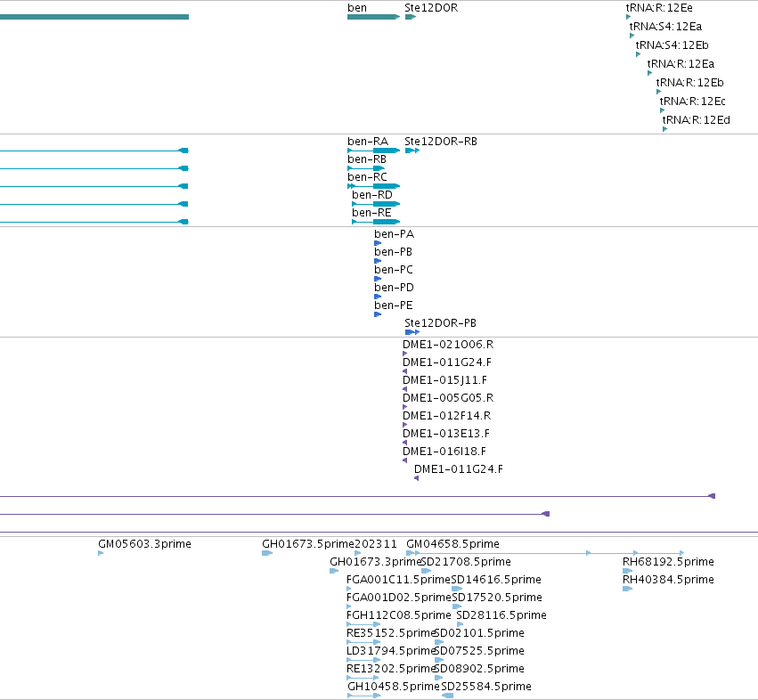Click the SD28116.5prime EST label
Screen dimensions: 758x700
(501, 615)
